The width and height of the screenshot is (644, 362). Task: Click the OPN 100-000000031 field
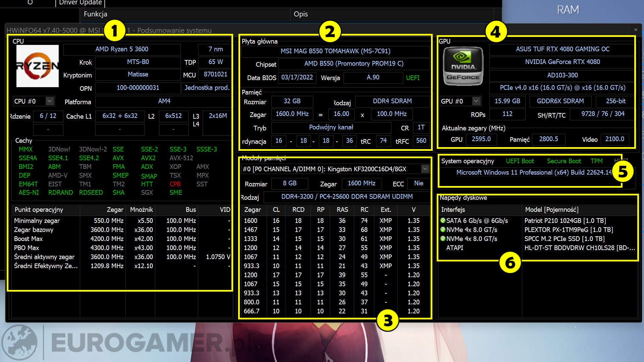pyautogui.click(x=138, y=88)
